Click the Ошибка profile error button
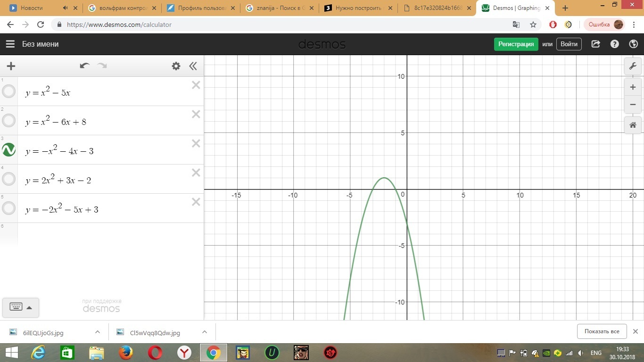644x362 pixels. click(x=604, y=25)
